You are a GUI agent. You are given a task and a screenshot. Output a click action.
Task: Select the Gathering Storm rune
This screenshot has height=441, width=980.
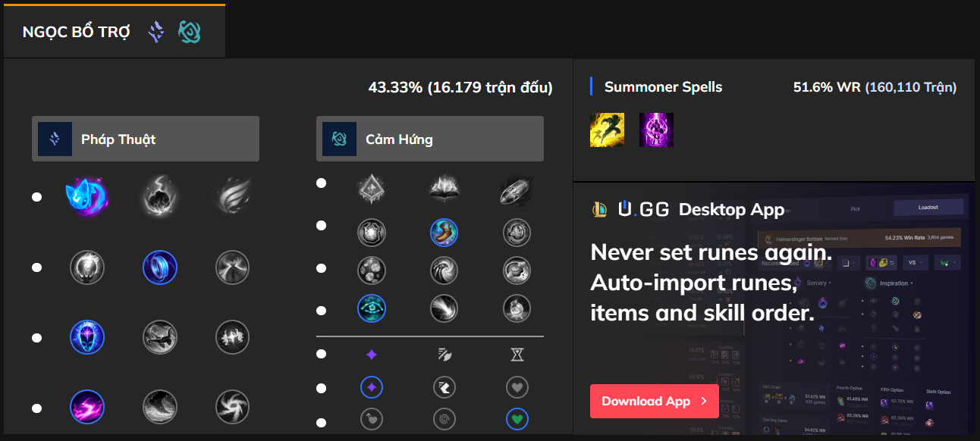click(232, 408)
